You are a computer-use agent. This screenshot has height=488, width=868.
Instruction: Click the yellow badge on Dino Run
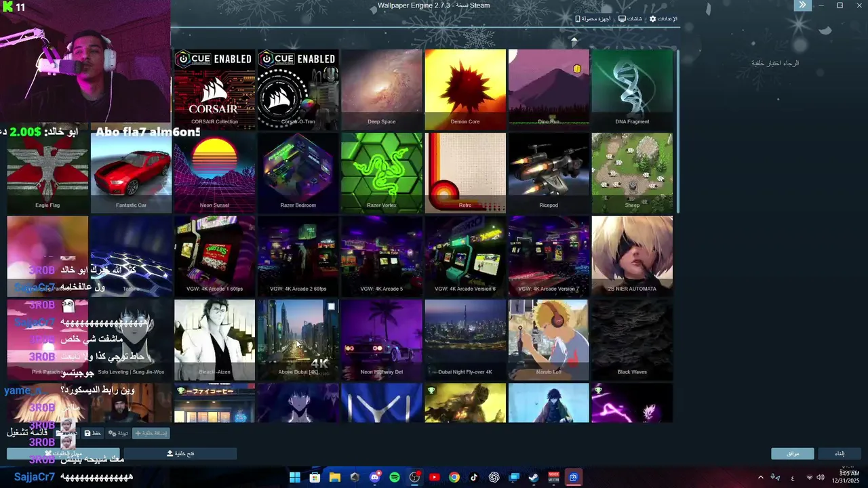pyautogui.click(x=577, y=68)
